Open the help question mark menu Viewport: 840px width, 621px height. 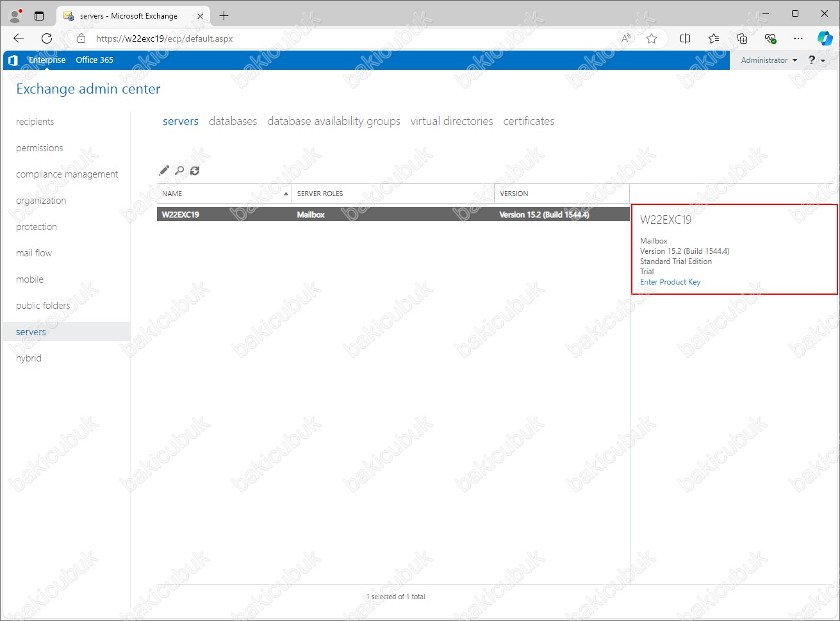point(816,60)
